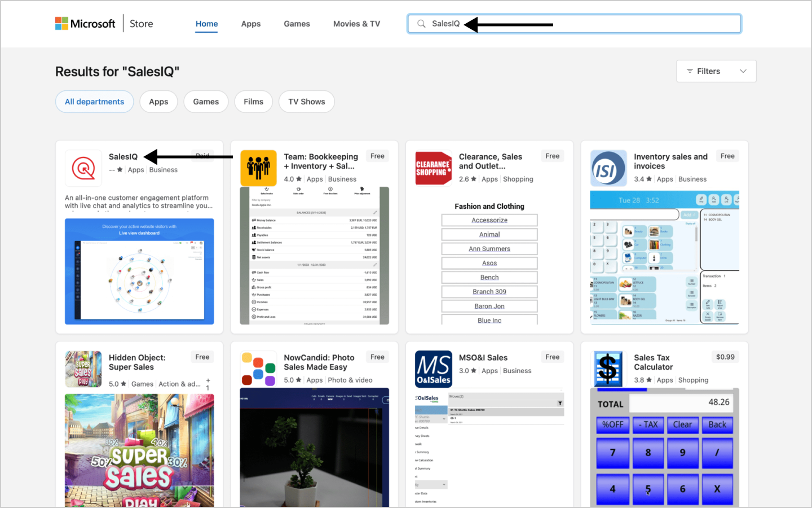The height and width of the screenshot is (508, 812).
Task: Open Hidden Object: Super Sales title
Action: point(137,362)
